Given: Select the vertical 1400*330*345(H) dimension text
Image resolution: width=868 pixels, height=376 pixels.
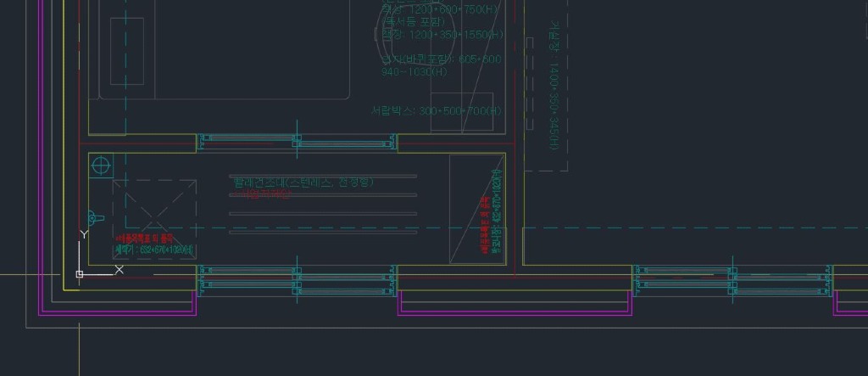Looking at the screenshot, I should 553,93.
